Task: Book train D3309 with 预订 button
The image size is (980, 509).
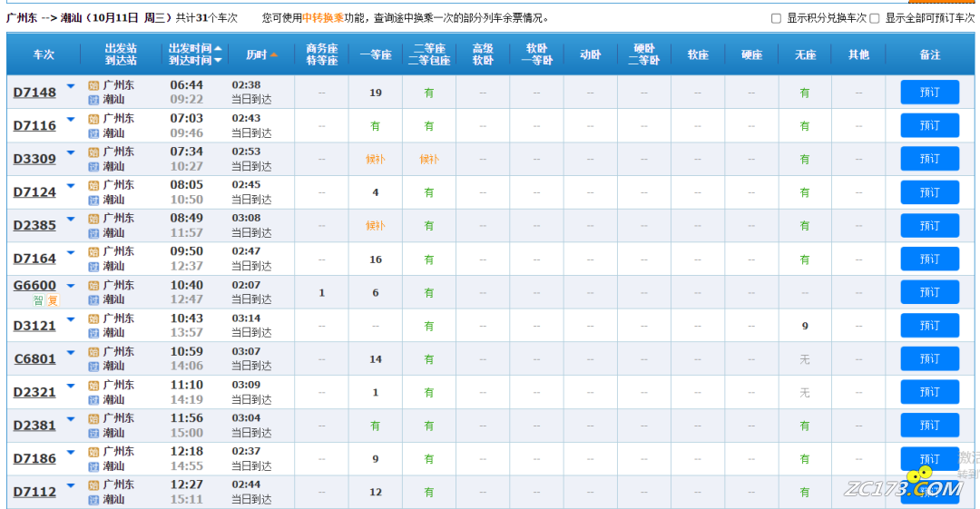Action: [x=929, y=159]
